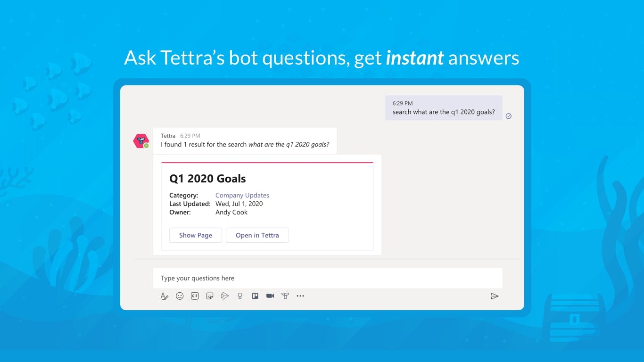The image size is (644, 362).
Task: Click the Open in Tettra button
Action: pyautogui.click(x=257, y=235)
